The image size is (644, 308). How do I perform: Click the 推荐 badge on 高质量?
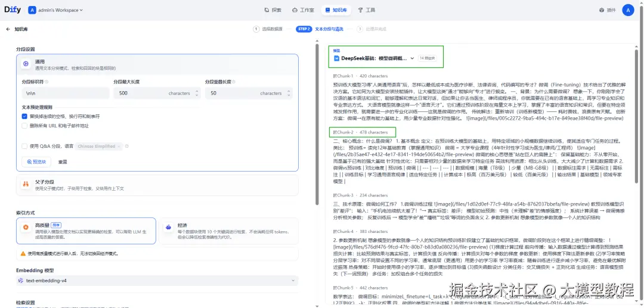point(57,225)
